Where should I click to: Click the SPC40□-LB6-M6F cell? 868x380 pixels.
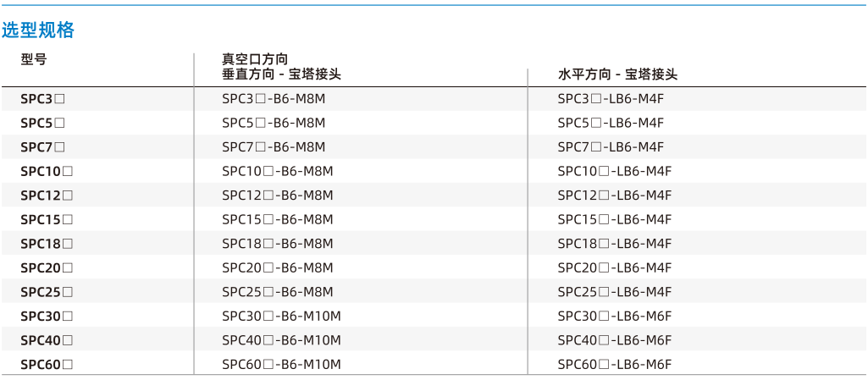click(615, 340)
